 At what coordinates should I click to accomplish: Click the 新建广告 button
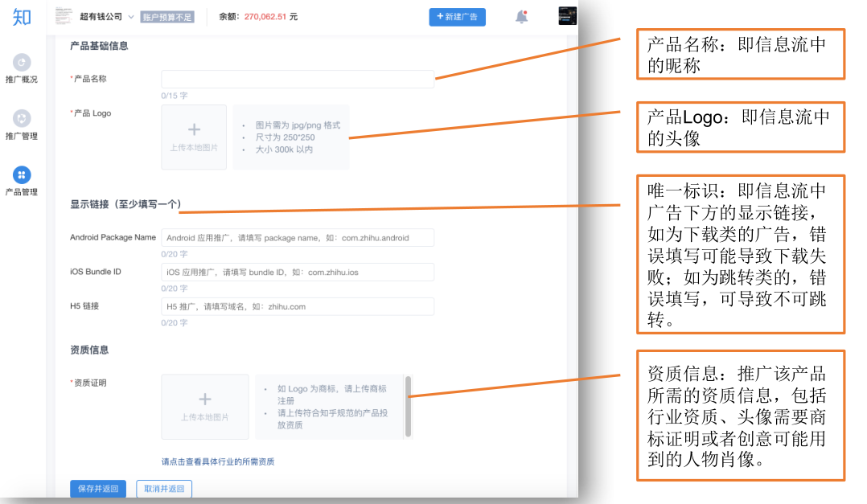pos(457,17)
